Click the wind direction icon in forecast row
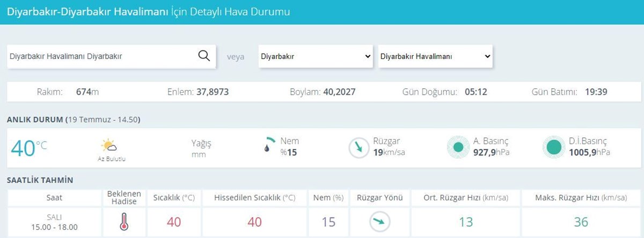 [x=380, y=222]
